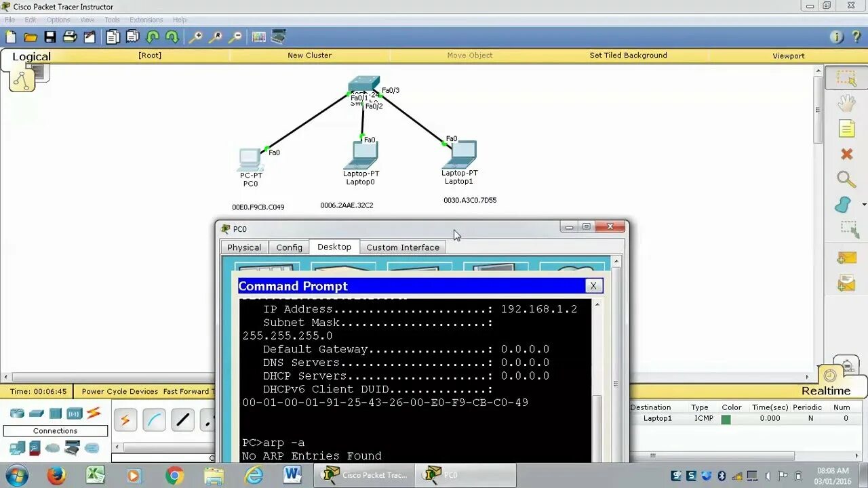Select the Laptop0 device on the canvas
The height and width of the screenshot is (488, 868).
click(x=360, y=155)
